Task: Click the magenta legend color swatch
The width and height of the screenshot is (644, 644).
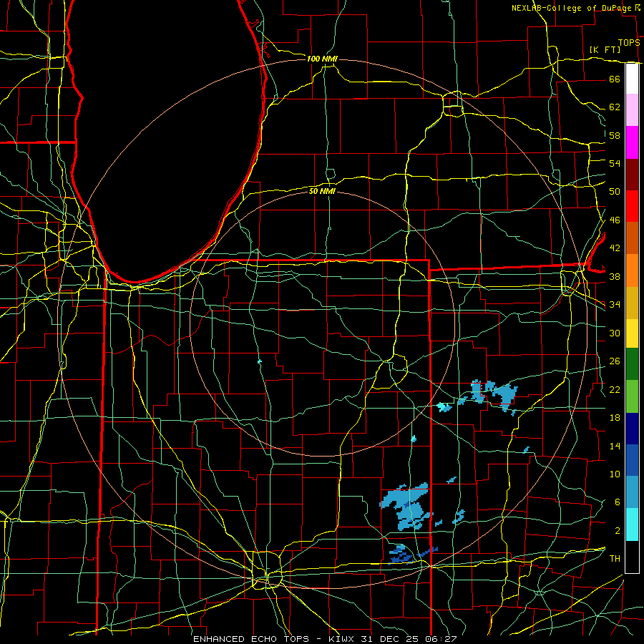Action: click(632, 142)
